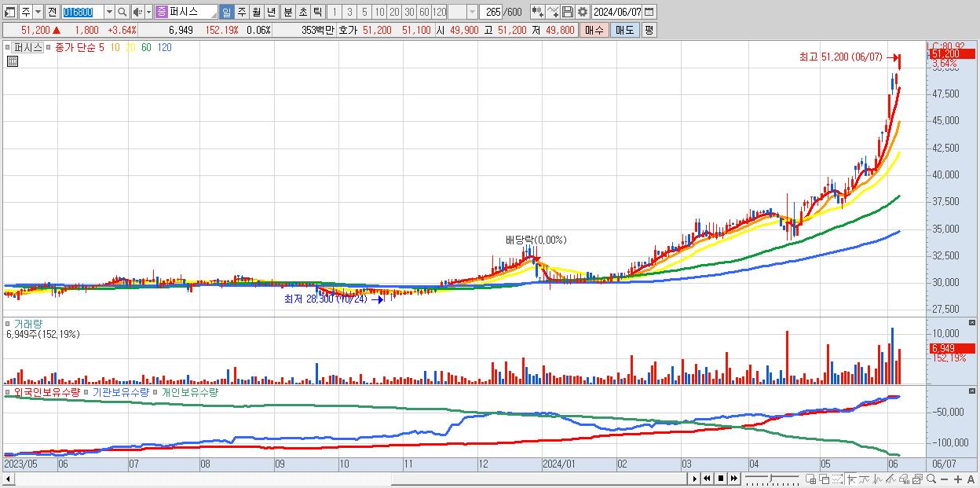Click the save floppy disk icon
This screenshot has width=980, height=488.
click(567, 12)
